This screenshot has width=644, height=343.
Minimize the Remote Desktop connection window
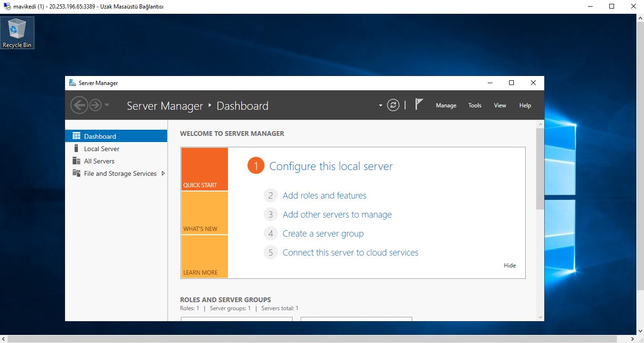[590, 7]
